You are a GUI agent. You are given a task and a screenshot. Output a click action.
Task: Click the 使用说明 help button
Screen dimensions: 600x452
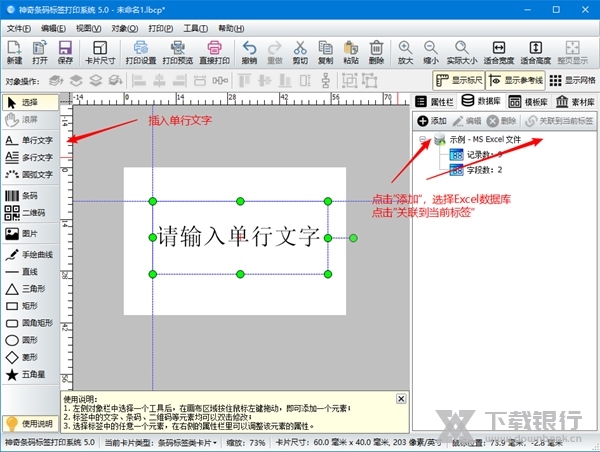pos(29,424)
